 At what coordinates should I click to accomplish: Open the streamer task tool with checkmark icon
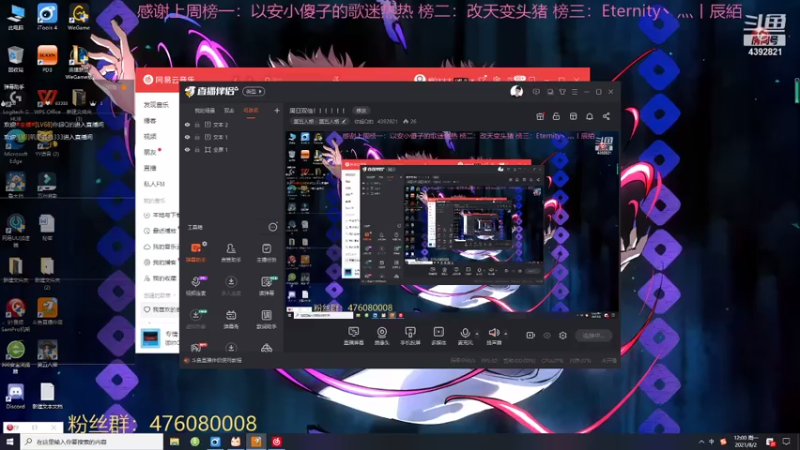[x=266, y=253]
